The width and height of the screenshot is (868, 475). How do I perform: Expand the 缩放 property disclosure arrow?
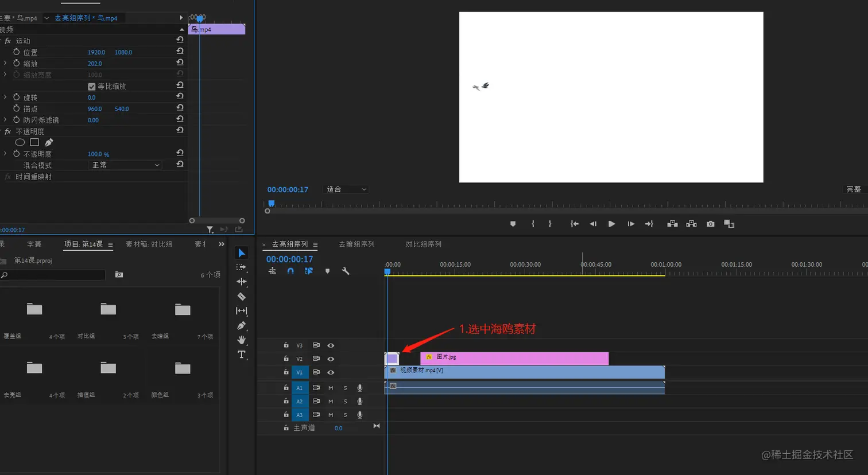(5, 64)
